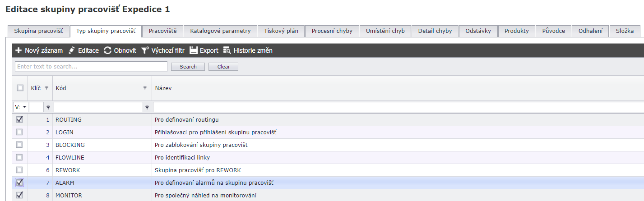644x201 pixels.
Task: Click the filter icon in Kód header
Action: click(145, 88)
